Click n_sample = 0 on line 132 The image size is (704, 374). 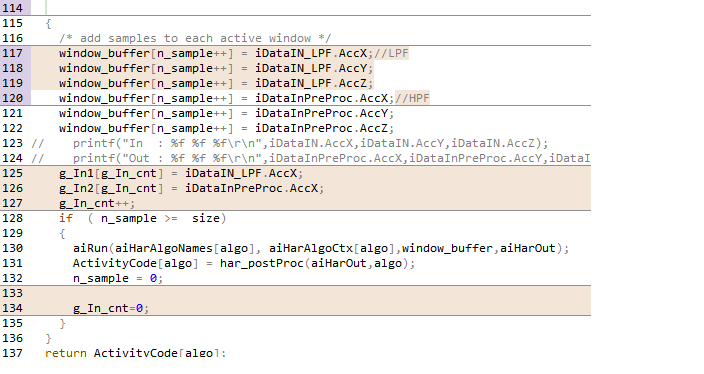118,278
